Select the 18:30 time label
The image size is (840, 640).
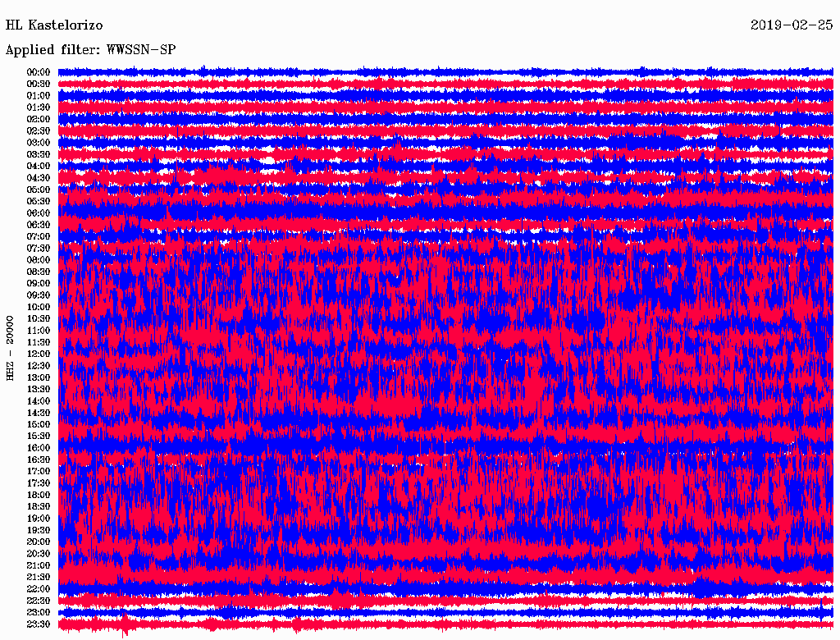click(39, 506)
